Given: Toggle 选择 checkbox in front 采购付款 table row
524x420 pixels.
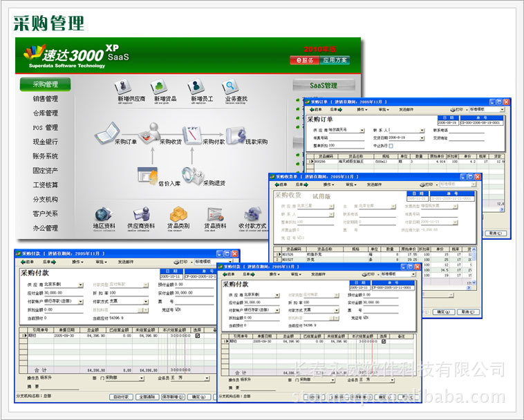Looking at the screenshot, I should (384, 341).
